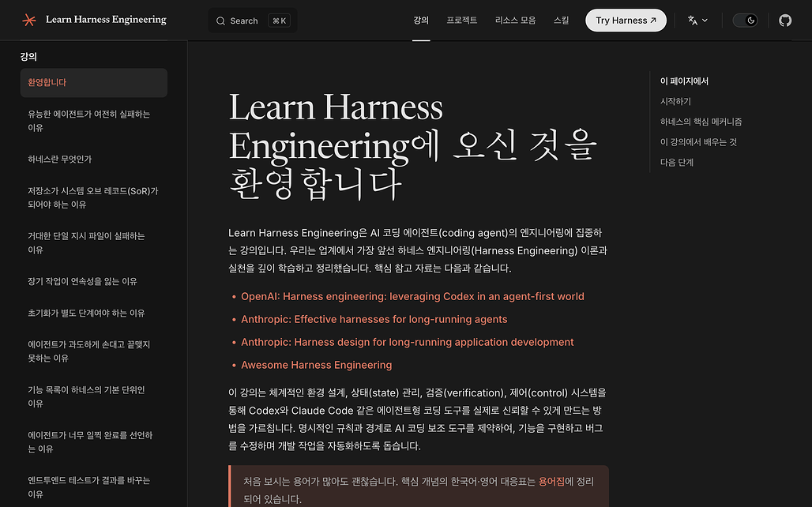812x507 pixels.
Task: Click the Learn Harness Engineering site title
Action: pos(106,20)
